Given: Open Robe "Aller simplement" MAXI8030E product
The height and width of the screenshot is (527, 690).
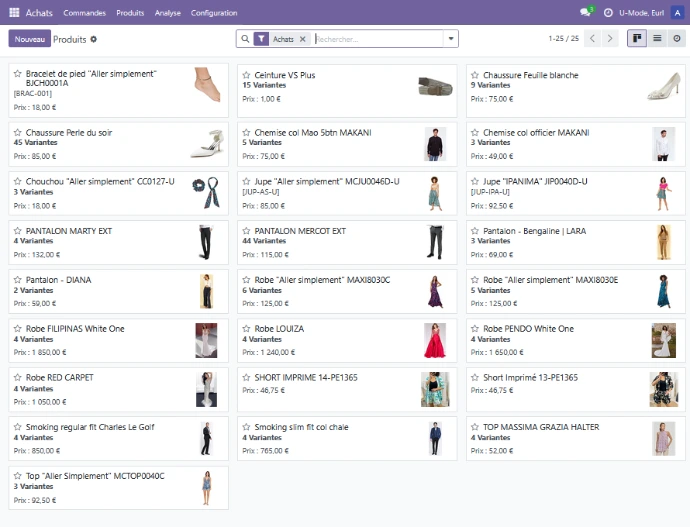Looking at the screenshot, I should coord(576,291).
